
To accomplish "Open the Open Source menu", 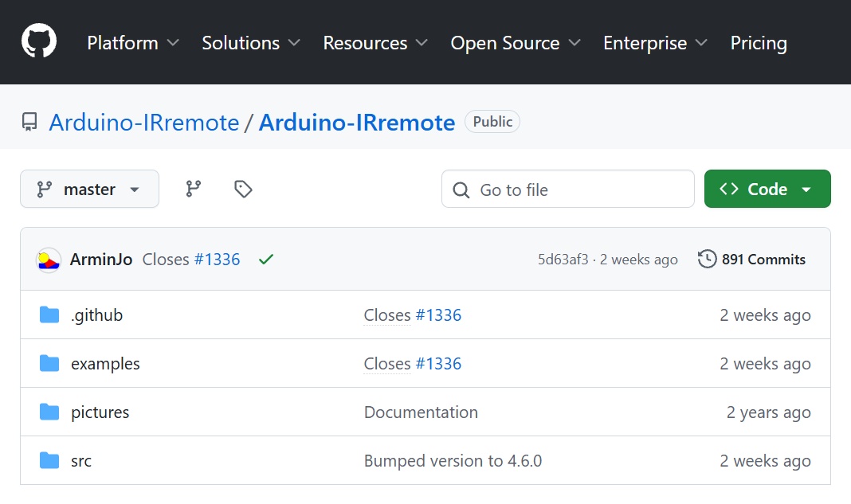I will click(515, 43).
